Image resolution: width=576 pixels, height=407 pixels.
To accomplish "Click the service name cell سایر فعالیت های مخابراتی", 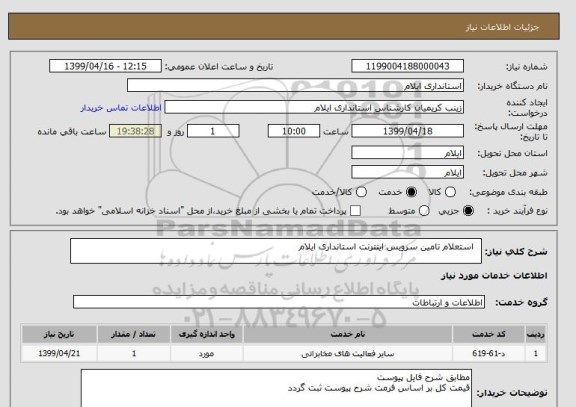I will click(x=348, y=353).
